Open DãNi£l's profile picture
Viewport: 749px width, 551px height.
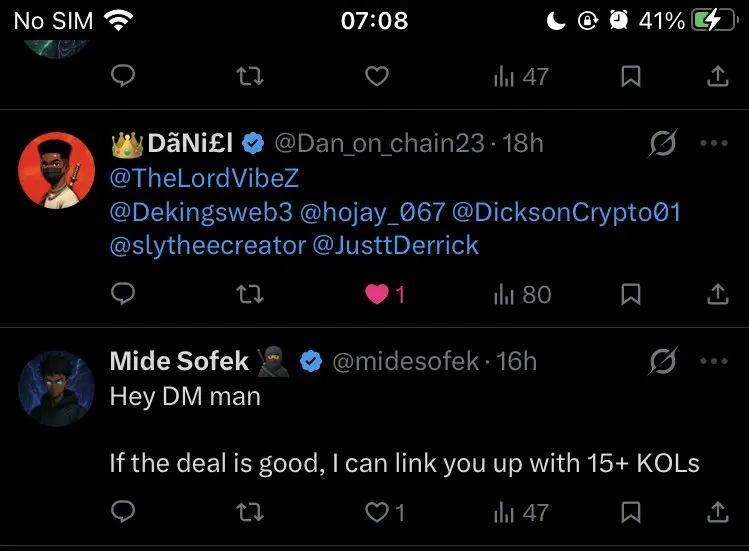(56, 171)
